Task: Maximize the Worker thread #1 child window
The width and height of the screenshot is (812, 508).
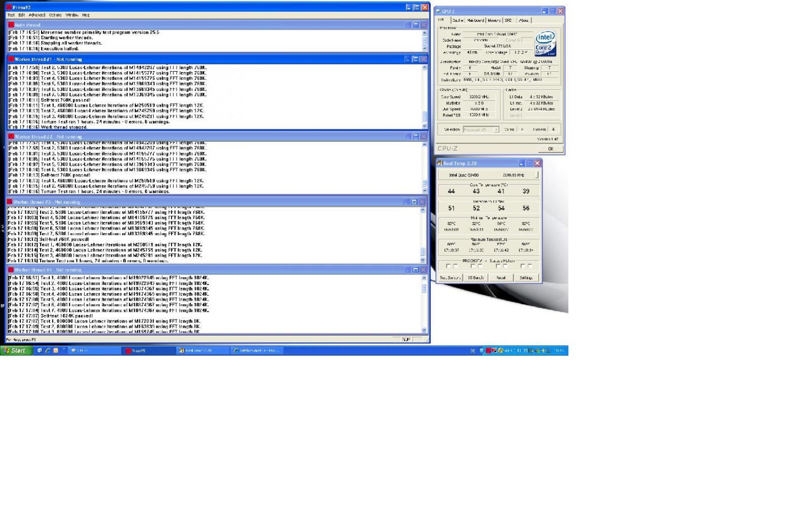Action: [x=416, y=59]
